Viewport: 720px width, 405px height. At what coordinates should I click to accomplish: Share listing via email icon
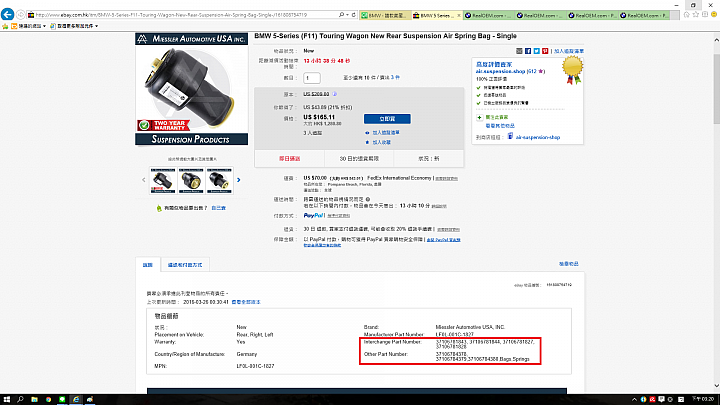click(519, 51)
